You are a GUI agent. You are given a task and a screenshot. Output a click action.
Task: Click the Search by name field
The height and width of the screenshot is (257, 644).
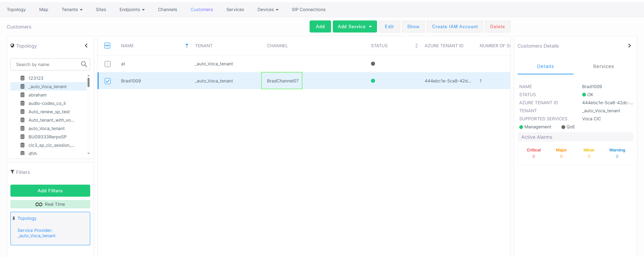(47, 64)
